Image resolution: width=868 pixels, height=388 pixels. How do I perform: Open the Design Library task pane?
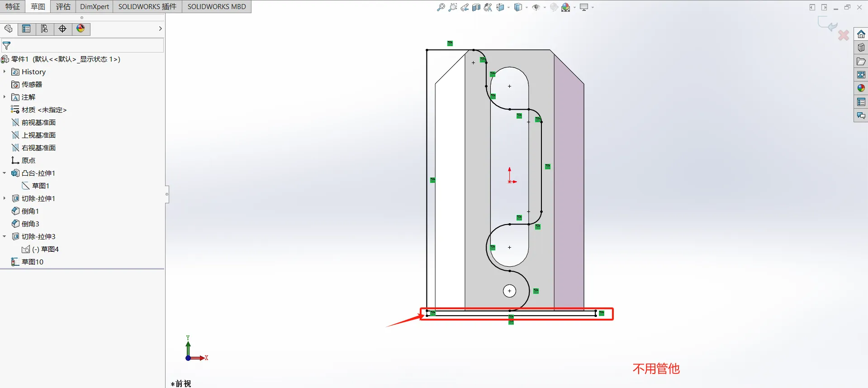pyautogui.click(x=861, y=48)
